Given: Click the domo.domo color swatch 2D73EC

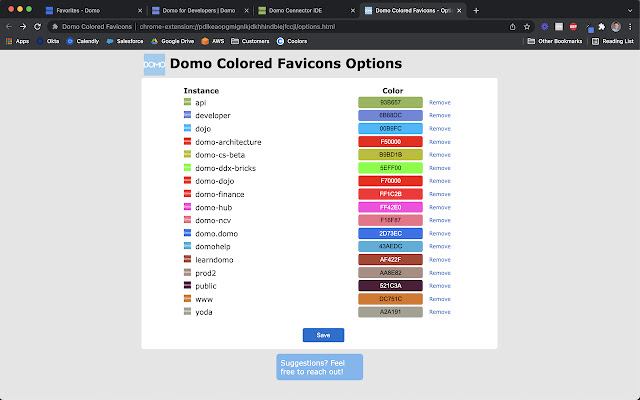Looking at the screenshot, I should [390, 233].
